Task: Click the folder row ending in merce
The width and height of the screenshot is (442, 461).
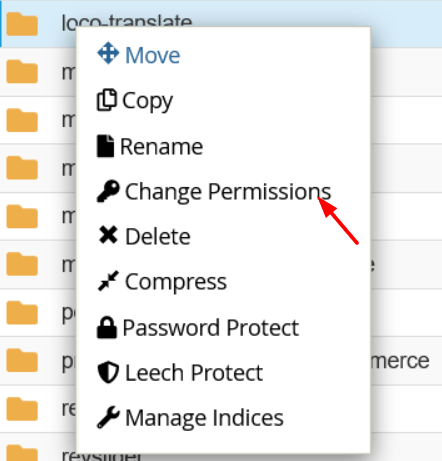Action: coord(221,361)
